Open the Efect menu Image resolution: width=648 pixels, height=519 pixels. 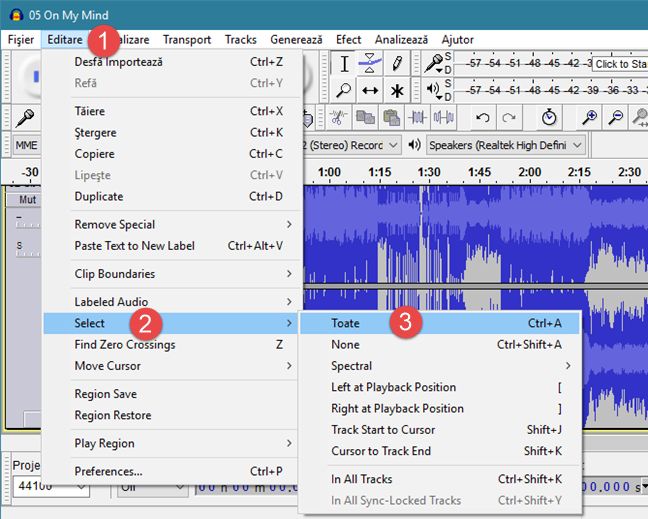coord(348,40)
